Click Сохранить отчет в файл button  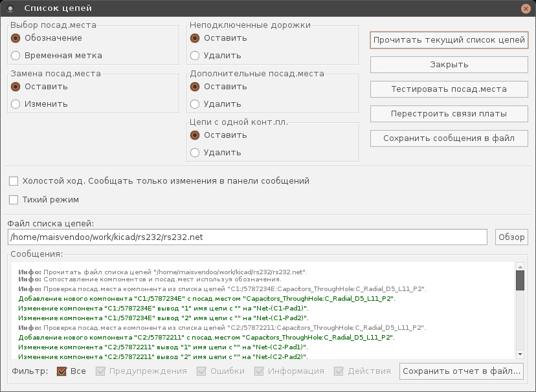462,371
